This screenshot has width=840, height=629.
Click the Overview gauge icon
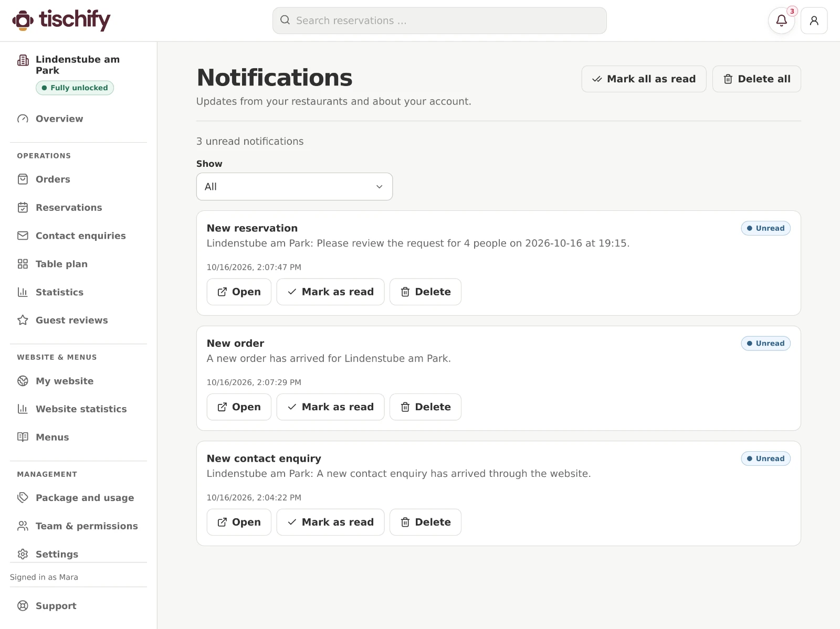[x=23, y=119]
